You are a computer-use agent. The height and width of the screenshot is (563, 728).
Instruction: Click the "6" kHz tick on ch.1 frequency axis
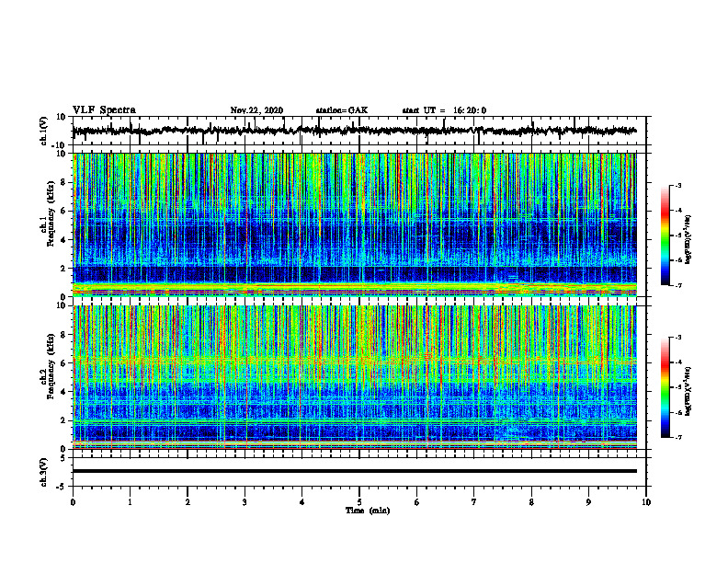pyautogui.click(x=63, y=211)
